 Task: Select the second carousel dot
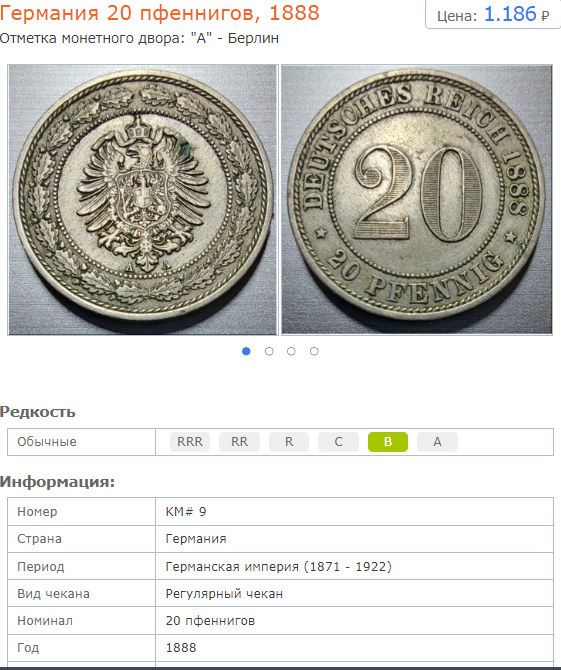tap(269, 351)
